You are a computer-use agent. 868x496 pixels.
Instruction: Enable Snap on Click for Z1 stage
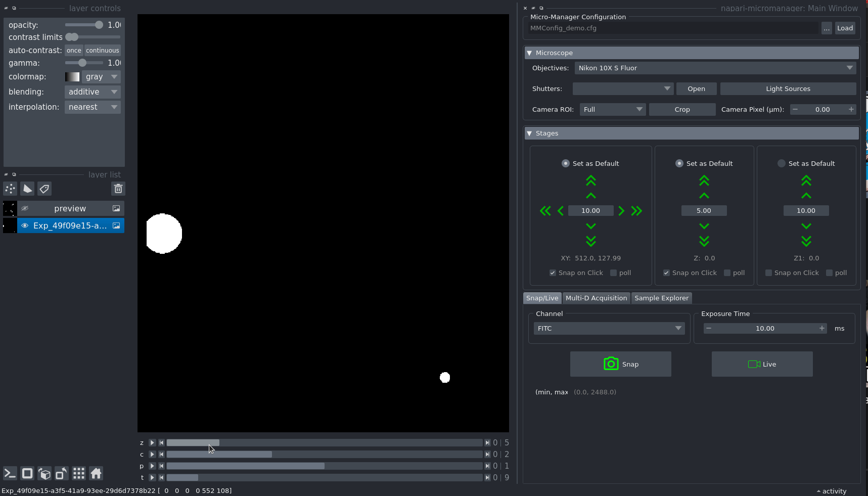[x=768, y=273]
